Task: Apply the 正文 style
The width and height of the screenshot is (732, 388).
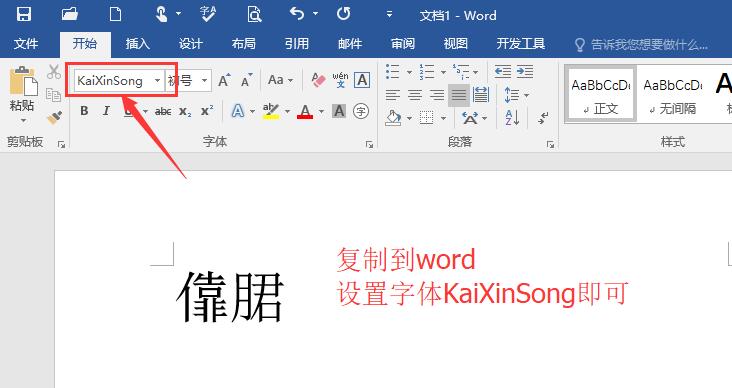Action: click(600, 95)
